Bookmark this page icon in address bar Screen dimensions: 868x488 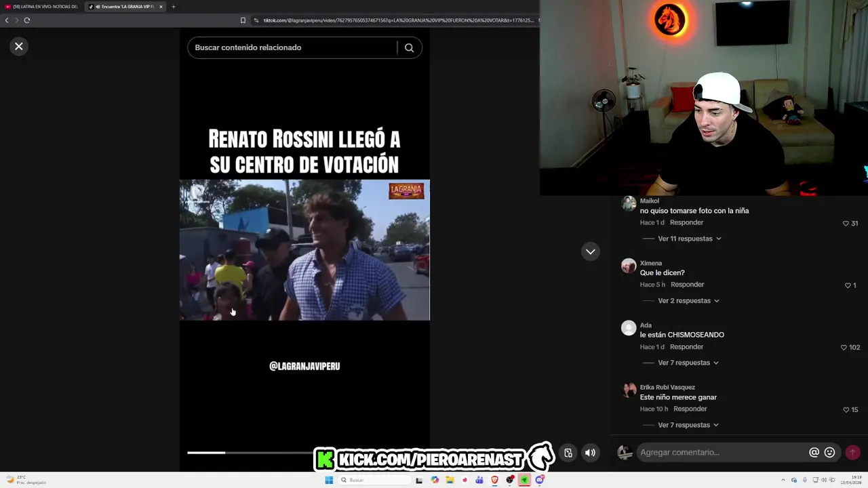(243, 20)
